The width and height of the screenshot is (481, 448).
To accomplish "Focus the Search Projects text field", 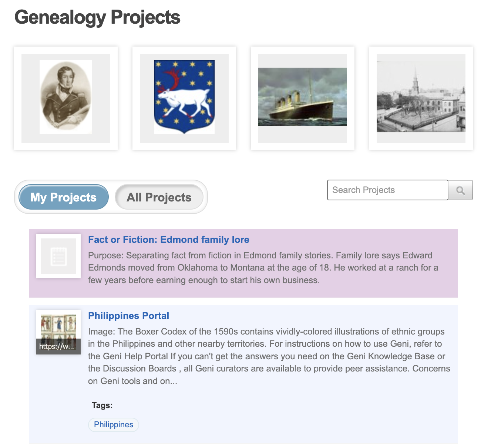I will click(x=387, y=190).
